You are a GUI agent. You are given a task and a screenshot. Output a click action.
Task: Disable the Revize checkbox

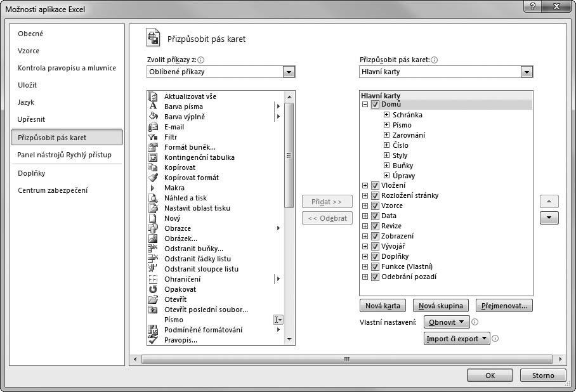pyautogui.click(x=375, y=226)
